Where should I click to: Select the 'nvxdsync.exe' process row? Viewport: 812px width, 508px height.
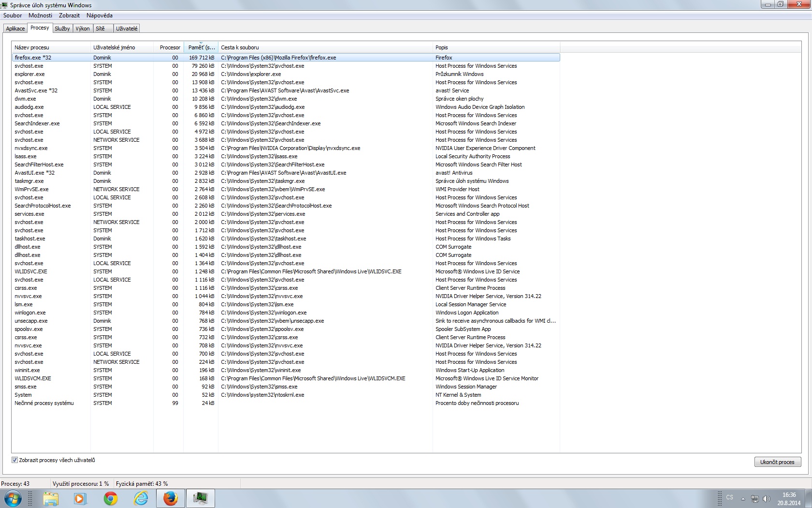click(286, 148)
